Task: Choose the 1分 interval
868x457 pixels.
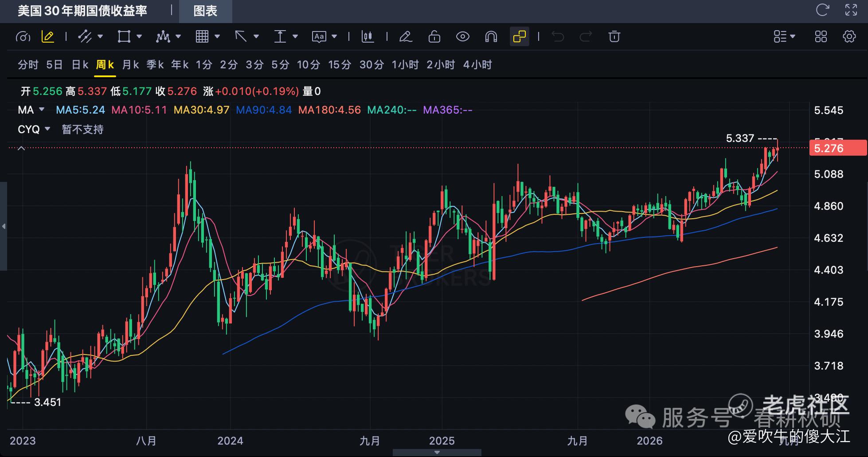Action: click(204, 65)
